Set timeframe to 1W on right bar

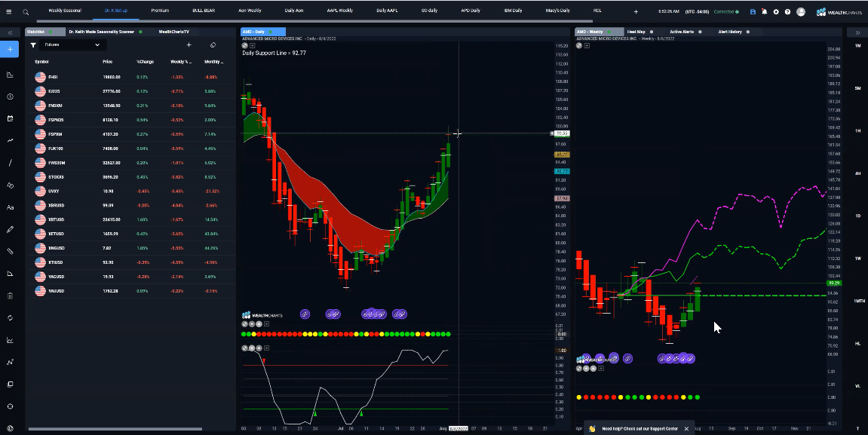[x=858, y=259]
